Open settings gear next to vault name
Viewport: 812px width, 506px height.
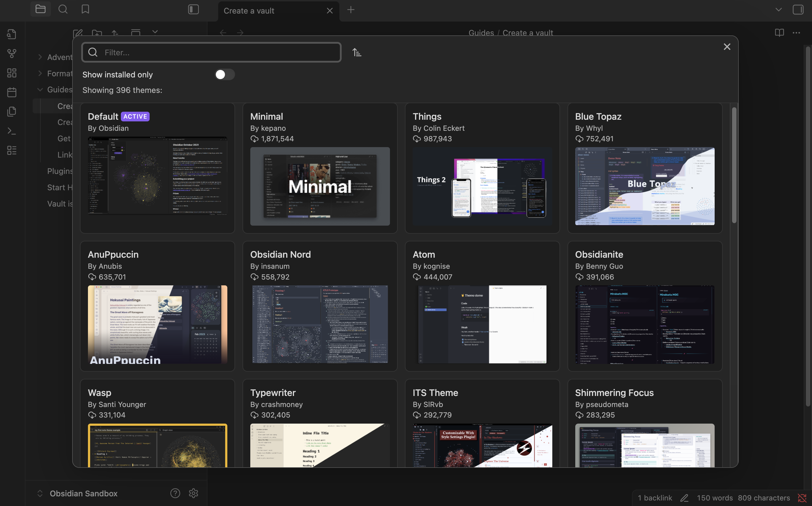pos(194,493)
